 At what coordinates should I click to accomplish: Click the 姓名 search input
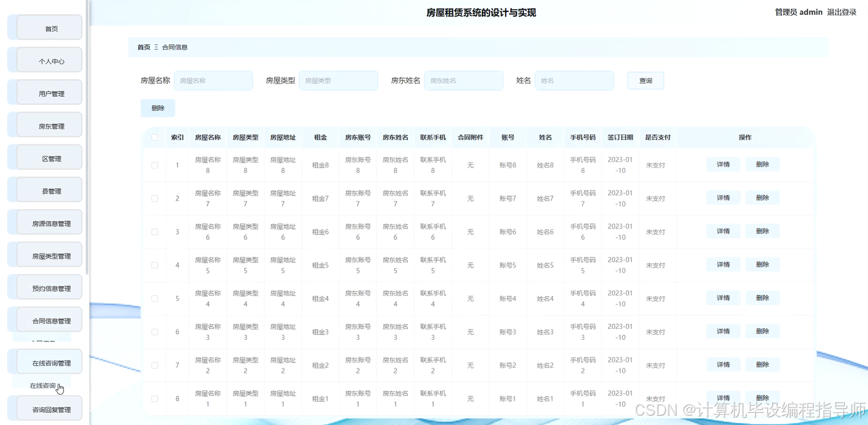[574, 80]
